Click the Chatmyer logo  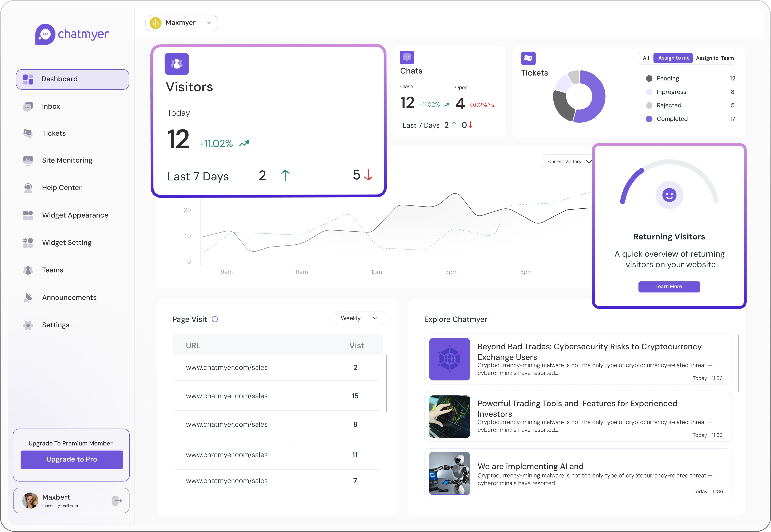72,34
